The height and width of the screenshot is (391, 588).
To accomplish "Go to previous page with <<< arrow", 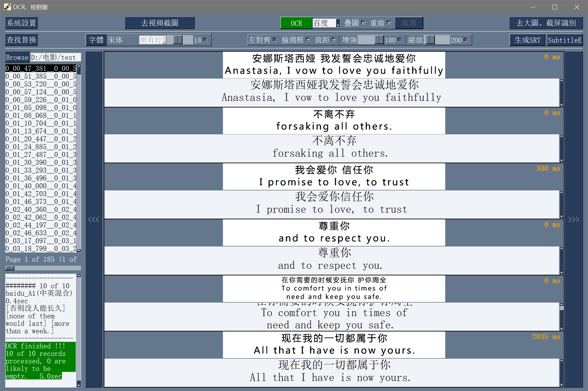I will pyautogui.click(x=94, y=219).
